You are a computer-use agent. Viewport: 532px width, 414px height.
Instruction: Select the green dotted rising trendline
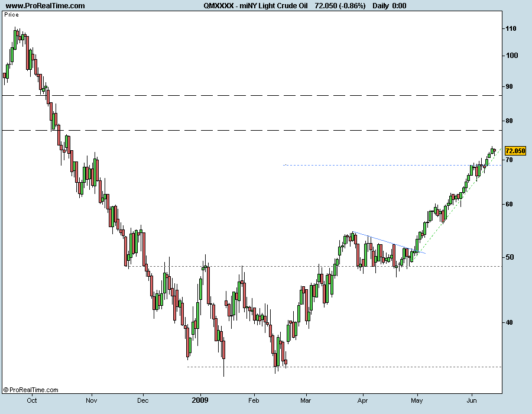tap(456, 205)
